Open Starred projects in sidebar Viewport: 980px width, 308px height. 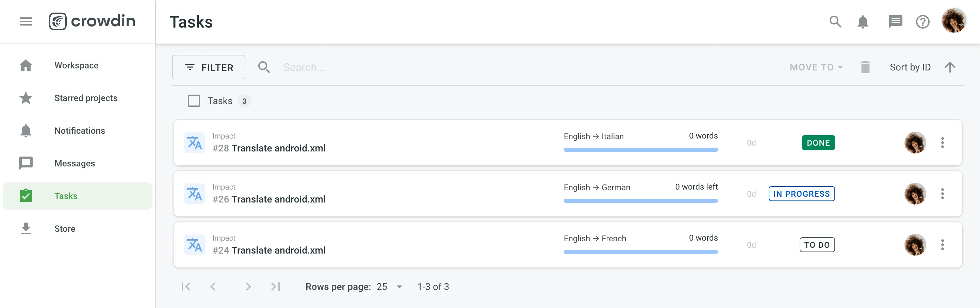(86, 98)
